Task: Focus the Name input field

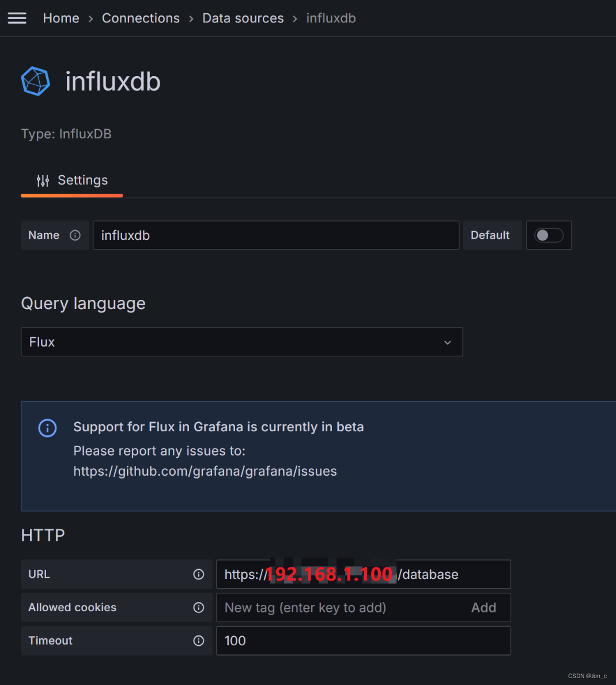Action: 276,235
